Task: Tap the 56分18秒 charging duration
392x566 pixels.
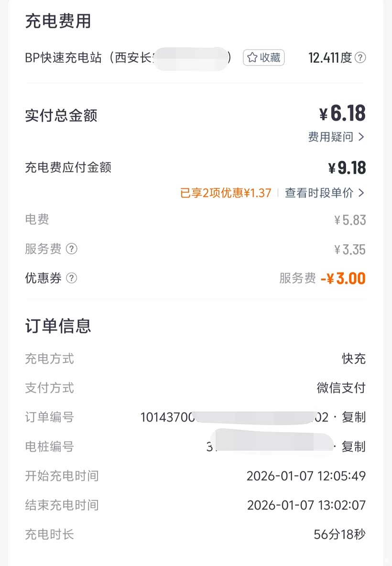Action: click(x=339, y=534)
